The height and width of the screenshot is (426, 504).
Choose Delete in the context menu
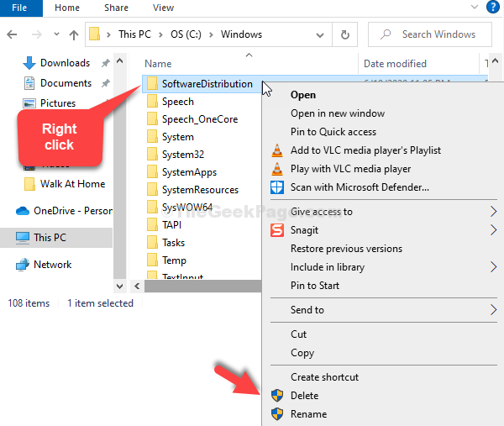(x=382, y=396)
